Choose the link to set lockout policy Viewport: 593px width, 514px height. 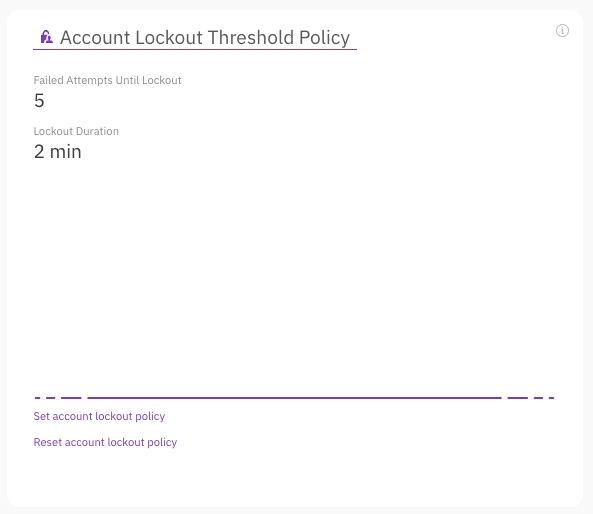99,416
